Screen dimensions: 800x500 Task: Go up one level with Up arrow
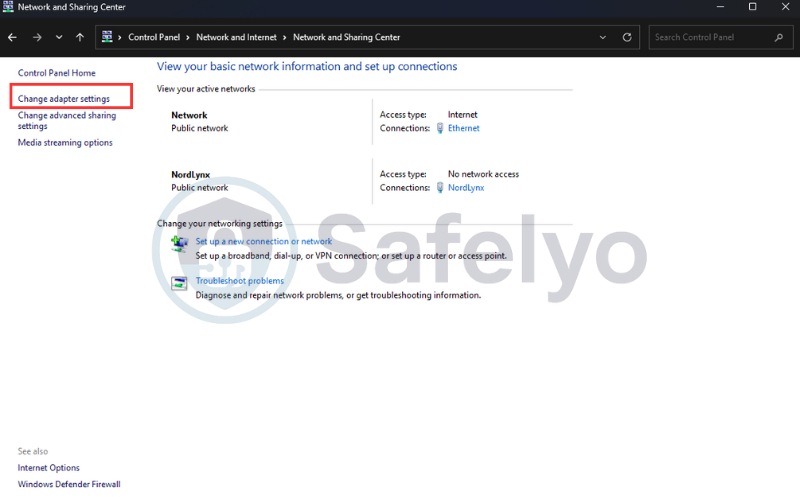[80, 37]
